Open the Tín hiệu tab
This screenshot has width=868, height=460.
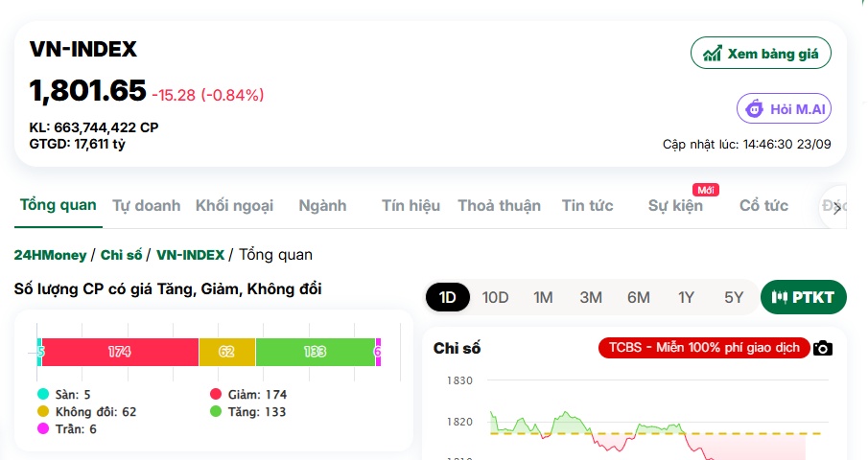click(x=411, y=206)
